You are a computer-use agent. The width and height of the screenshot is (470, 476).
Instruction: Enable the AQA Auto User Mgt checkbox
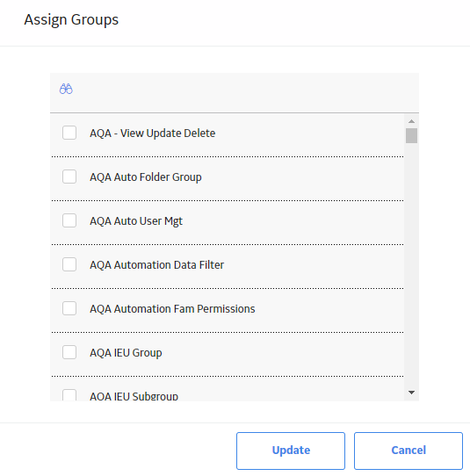tap(69, 220)
